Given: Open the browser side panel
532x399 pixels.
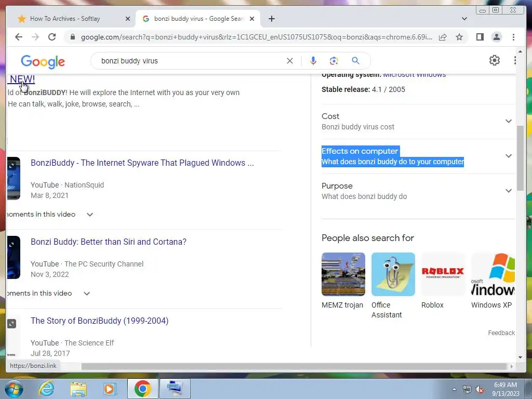Looking at the screenshot, I should pos(480,37).
